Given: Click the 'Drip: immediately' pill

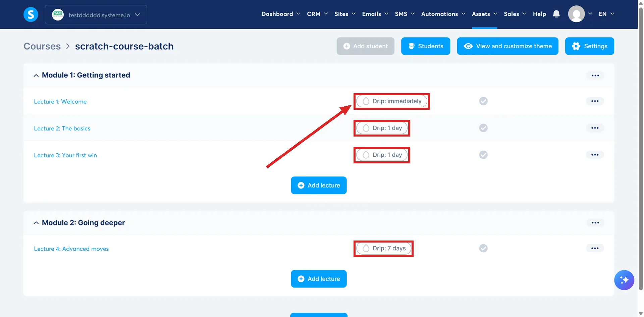Looking at the screenshot, I should click(391, 101).
